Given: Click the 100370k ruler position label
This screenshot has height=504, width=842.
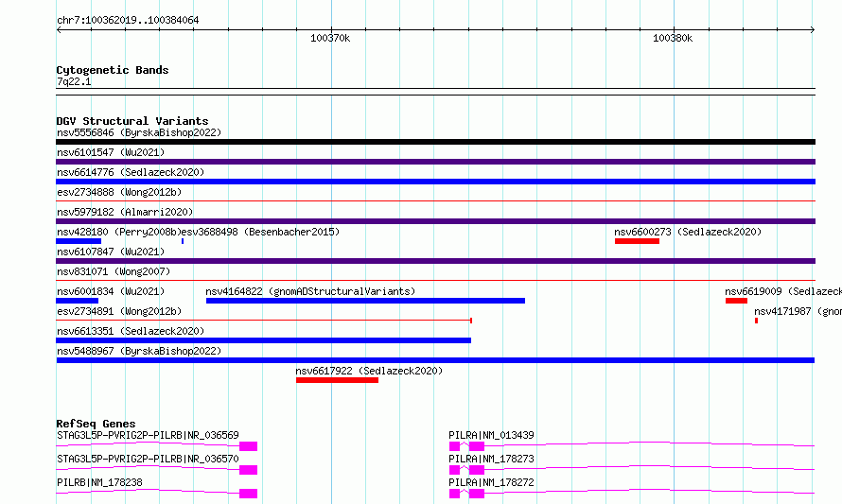Looking at the screenshot, I should pyautogui.click(x=330, y=38).
